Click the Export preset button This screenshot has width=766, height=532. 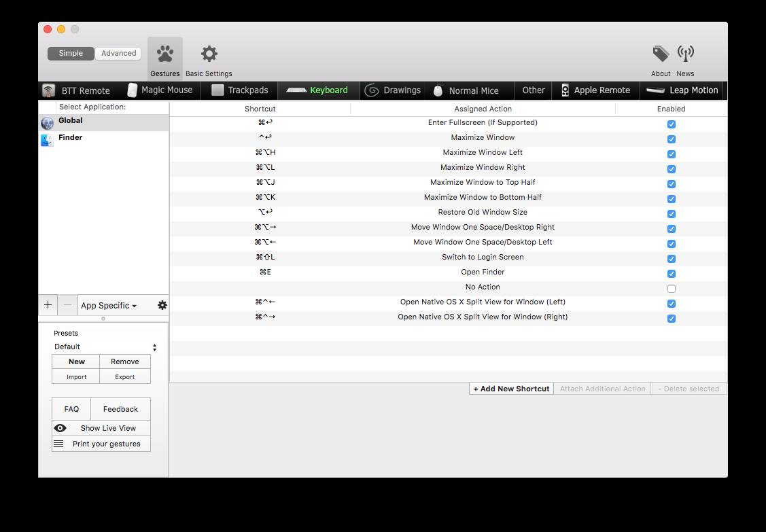click(x=125, y=377)
